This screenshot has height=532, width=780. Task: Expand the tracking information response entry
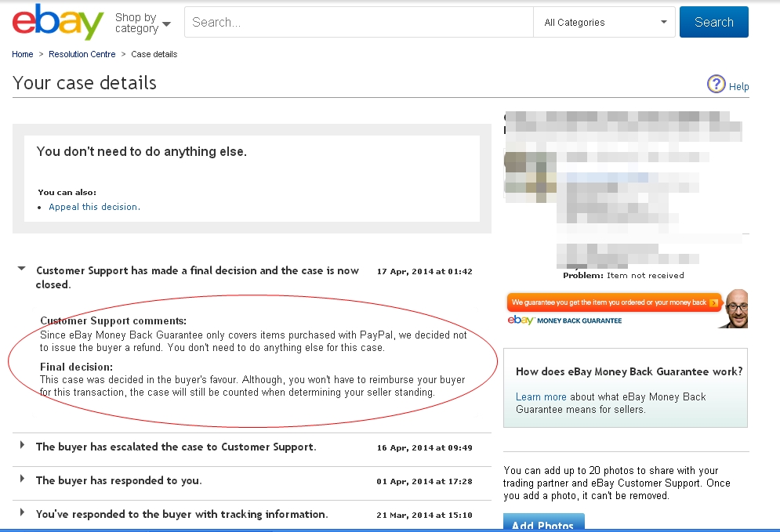(21, 513)
